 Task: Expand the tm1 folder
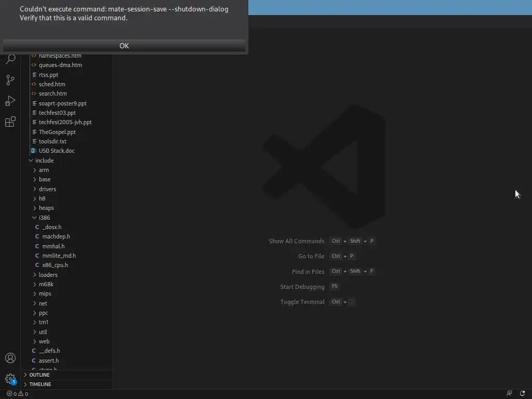[x=67, y=322]
